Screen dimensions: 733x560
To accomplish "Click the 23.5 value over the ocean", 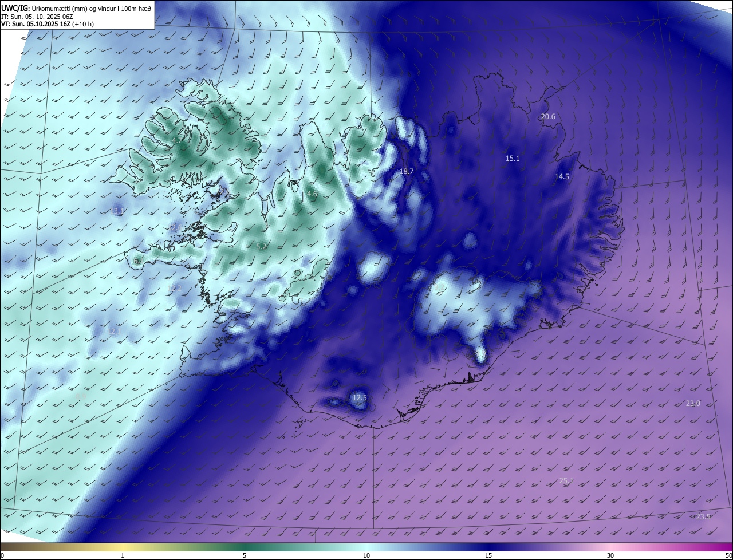I will coord(703,516).
